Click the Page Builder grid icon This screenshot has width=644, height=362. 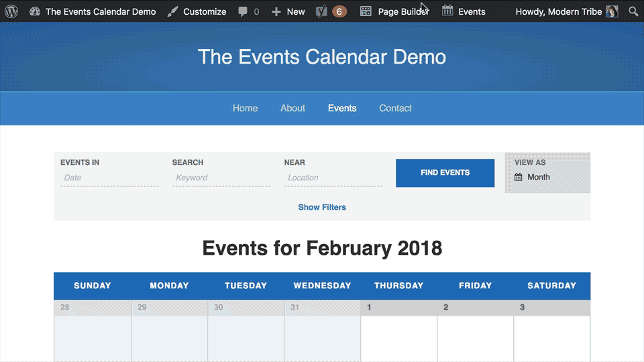366,11
